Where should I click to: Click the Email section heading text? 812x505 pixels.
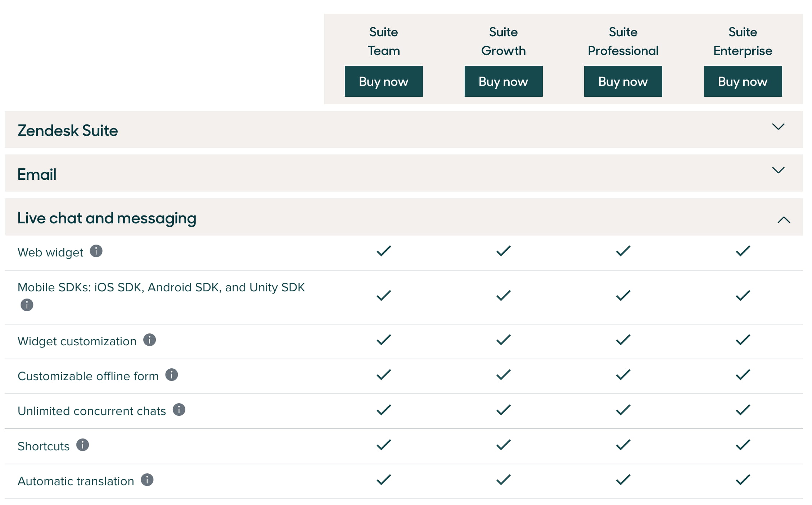click(37, 174)
